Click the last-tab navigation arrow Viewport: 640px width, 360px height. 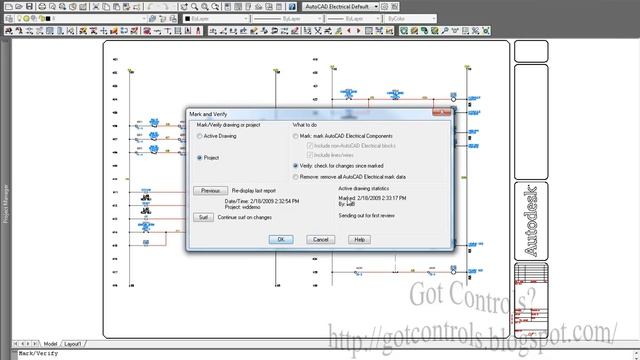(x=35, y=344)
